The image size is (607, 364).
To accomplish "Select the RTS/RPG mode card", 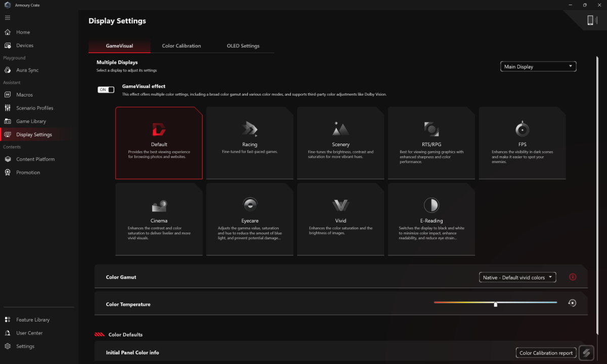I will [x=431, y=143].
